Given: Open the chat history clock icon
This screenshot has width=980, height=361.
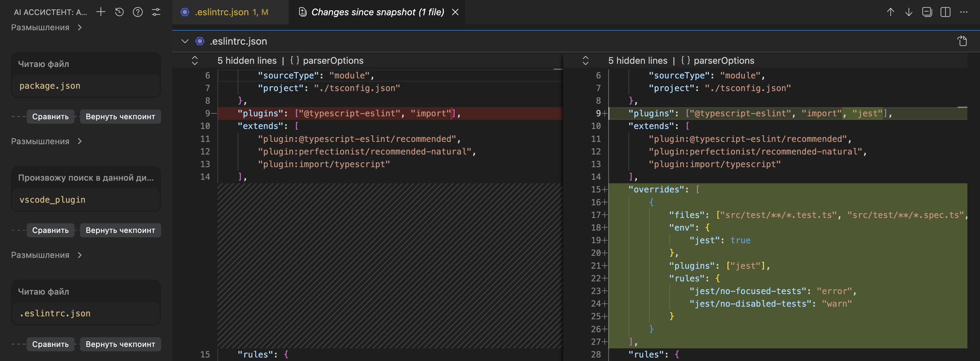Looking at the screenshot, I should pyautogui.click(x=119, y=12).
